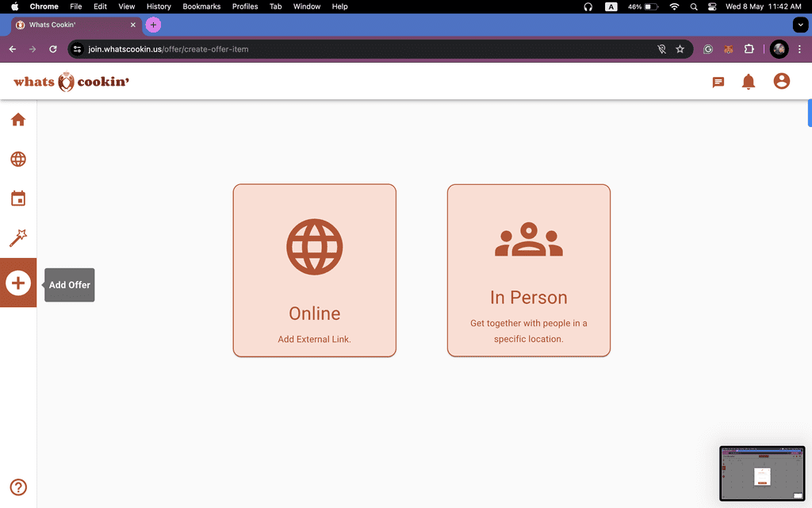Choose the In Person offer card
This screenshot has width=812, height=508.
tap(529, 270)
